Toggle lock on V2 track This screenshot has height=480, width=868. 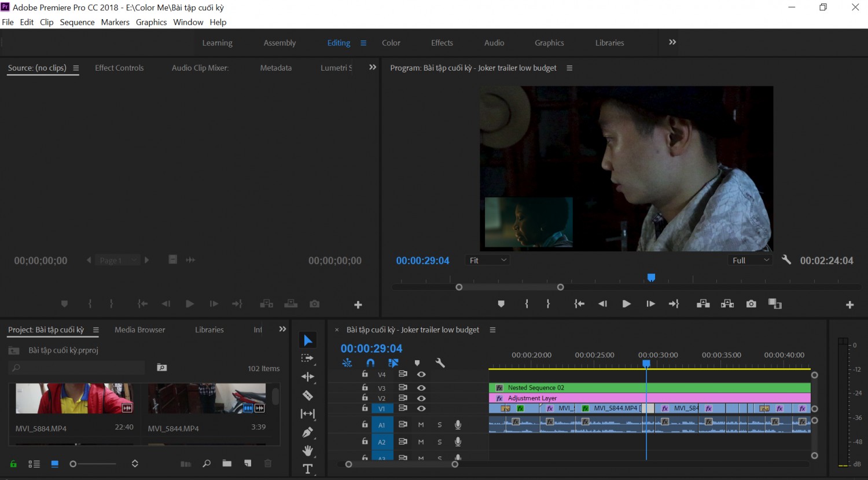[x=365, y=398]
